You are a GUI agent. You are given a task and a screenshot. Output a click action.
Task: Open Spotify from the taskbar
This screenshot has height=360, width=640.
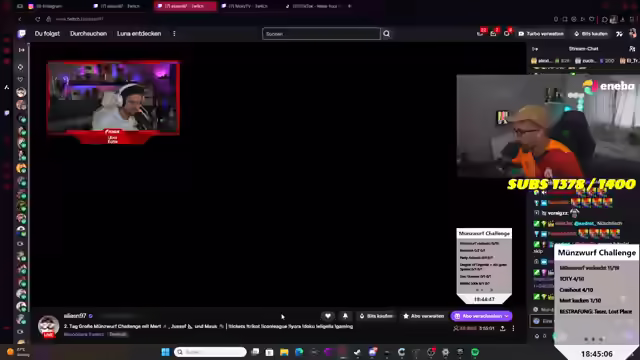[475, 352]
